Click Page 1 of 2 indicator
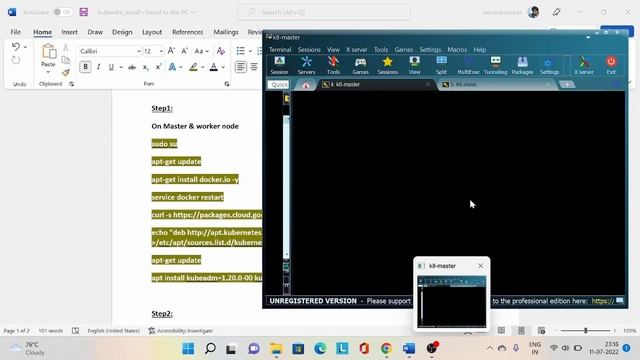 coord(16,331)
